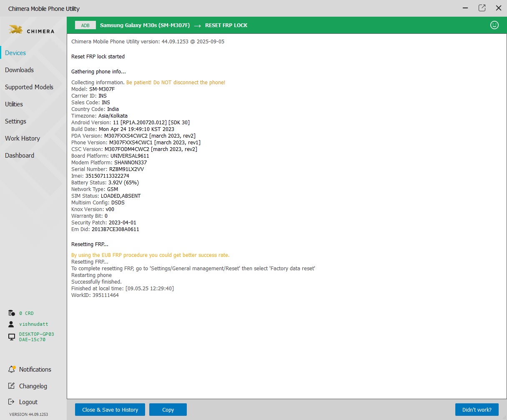Minimize the Chimera window

(x=465, y=8)
